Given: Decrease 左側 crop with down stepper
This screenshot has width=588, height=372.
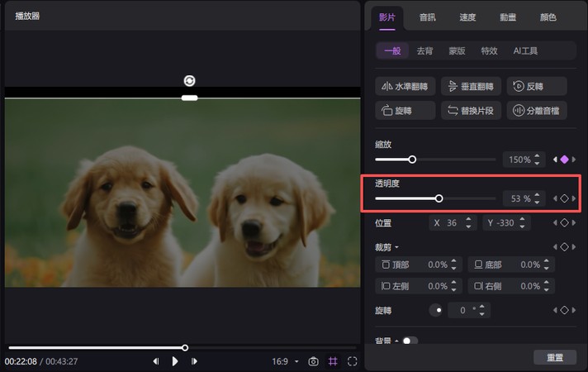Looking at the screenshot, I should pyautogui.click(x=453, y=290).
